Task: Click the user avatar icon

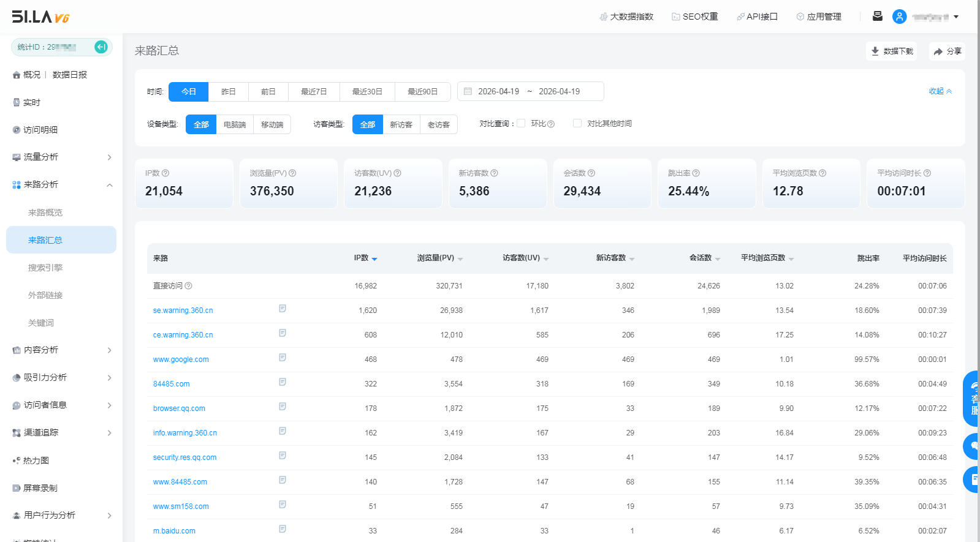Action: (899, 17)
